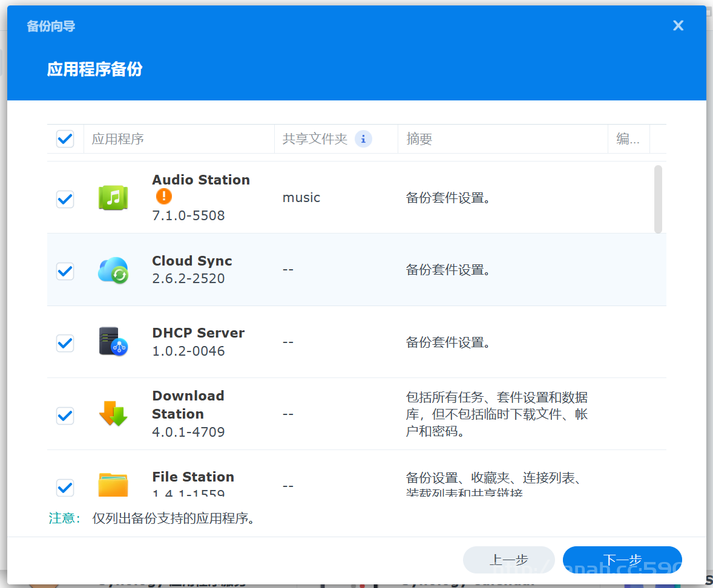Viewport: 713px width, 588px height.
Task: Click the 摘要 column header
Action: point(503,139)
